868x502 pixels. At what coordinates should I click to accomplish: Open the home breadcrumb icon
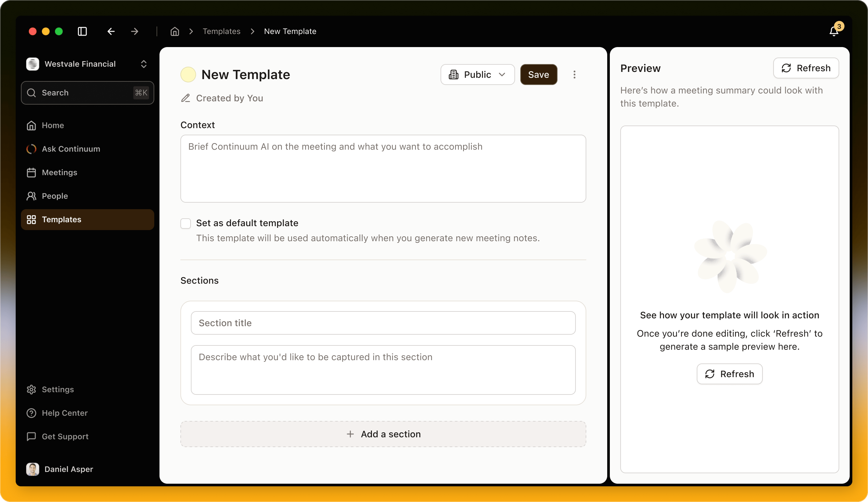(x=175, y=31)
